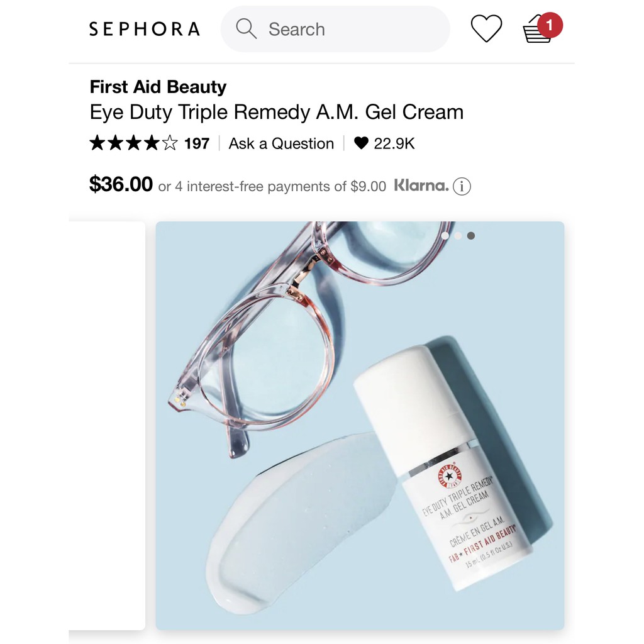Click the four-star rating stars
The width and height of the screenshot is (644, 644).
pyautogui.click(x=134, y=143)
